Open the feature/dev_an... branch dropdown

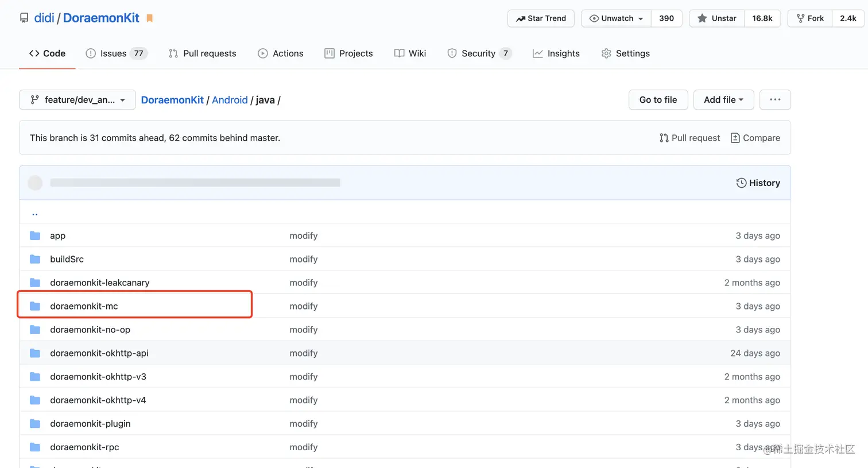tap(77, 100)
